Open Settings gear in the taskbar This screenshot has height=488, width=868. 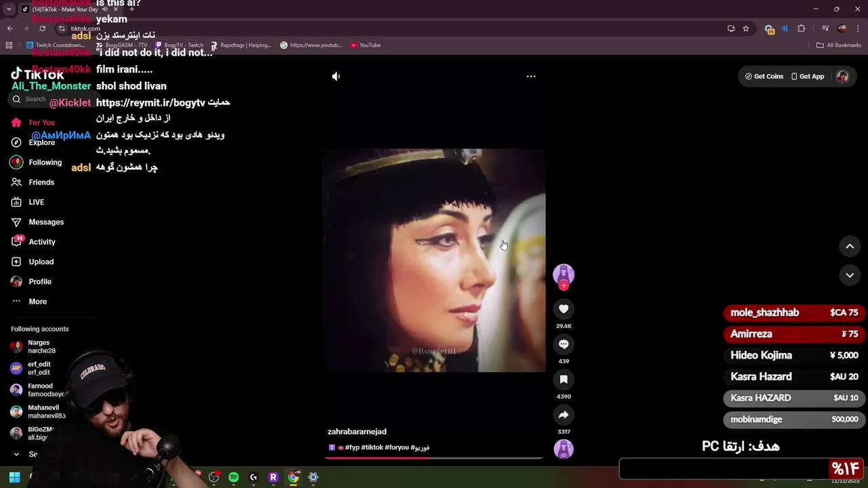(x=313, y=477)
